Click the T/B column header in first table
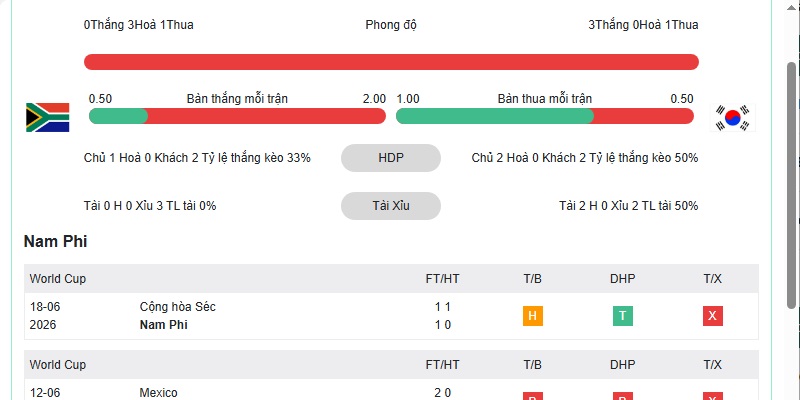Screen dimensions: 800x400 pyautogui.click(x=533, y=279)
